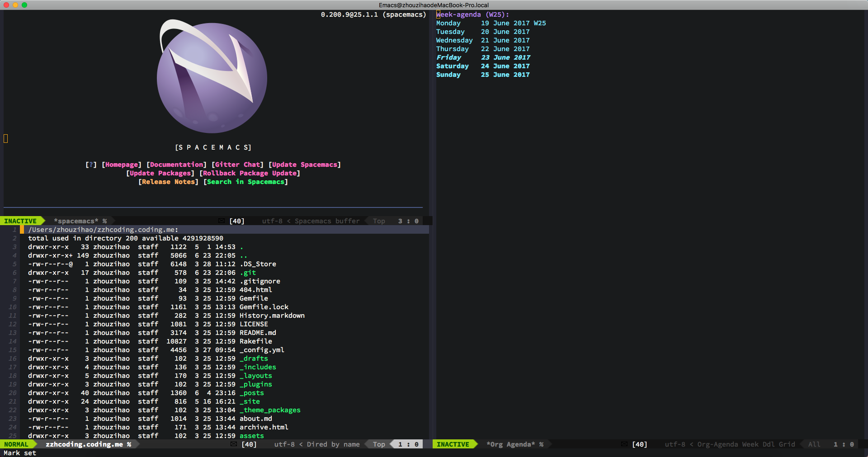Open Gemfile in Dired listing
Screen dimensions: 868x457
[254, 298]
